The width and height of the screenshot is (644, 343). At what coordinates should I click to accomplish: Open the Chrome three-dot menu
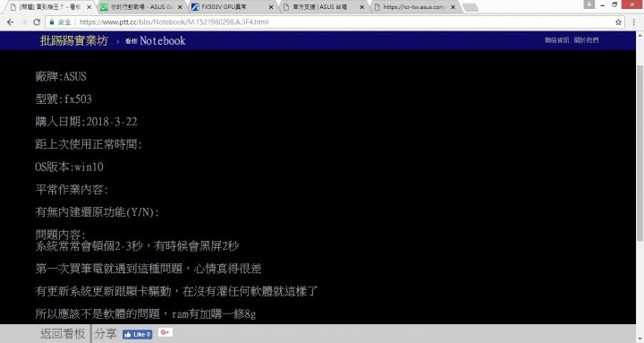point(634,22)
